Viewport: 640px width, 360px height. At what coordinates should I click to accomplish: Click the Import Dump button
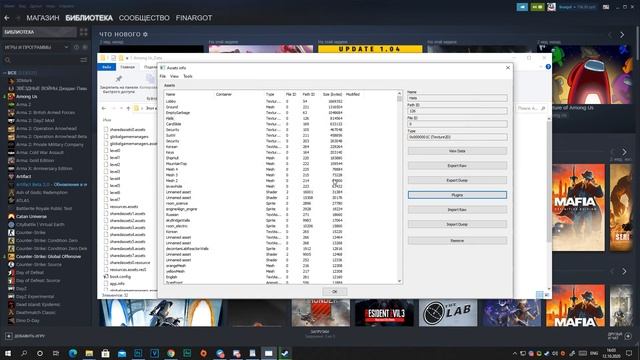tap(457, 224)
